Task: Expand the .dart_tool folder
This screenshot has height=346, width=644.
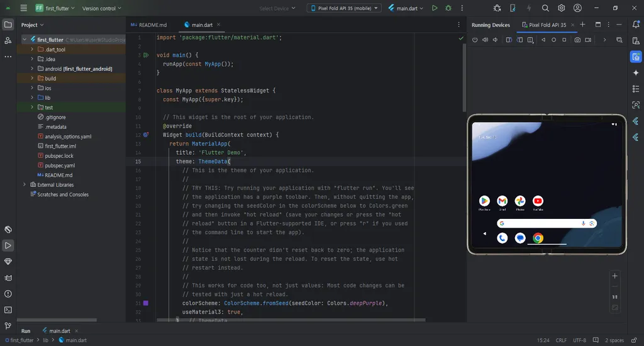Action: 32,49
